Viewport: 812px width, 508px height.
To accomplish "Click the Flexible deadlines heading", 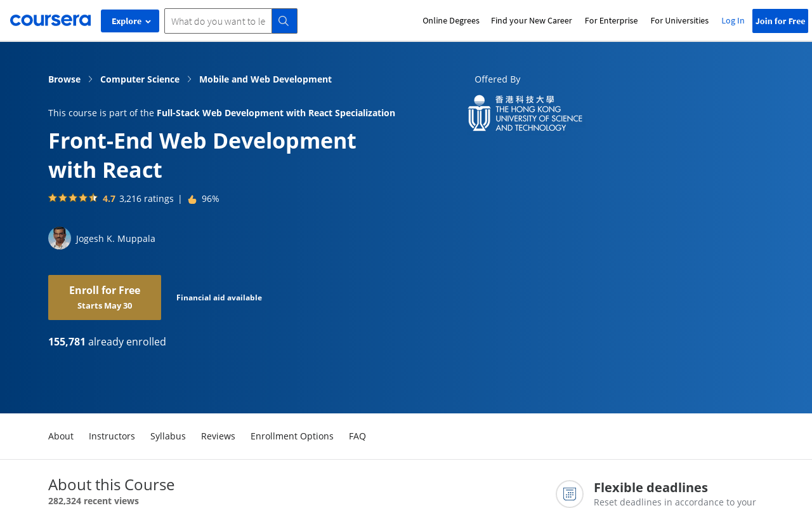I will pyautogui.click(x=651, y=488).
